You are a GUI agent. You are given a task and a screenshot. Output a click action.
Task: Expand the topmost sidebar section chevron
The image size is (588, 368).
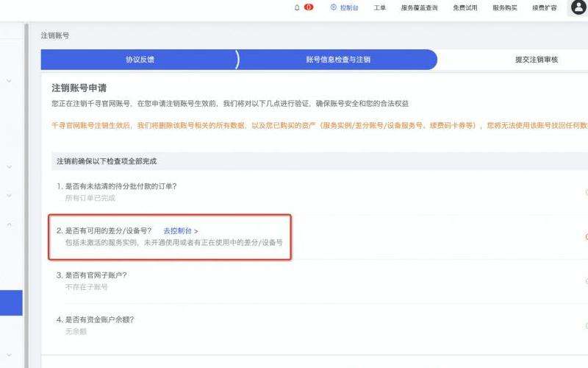pyautogui.click(x=10, y=80)
